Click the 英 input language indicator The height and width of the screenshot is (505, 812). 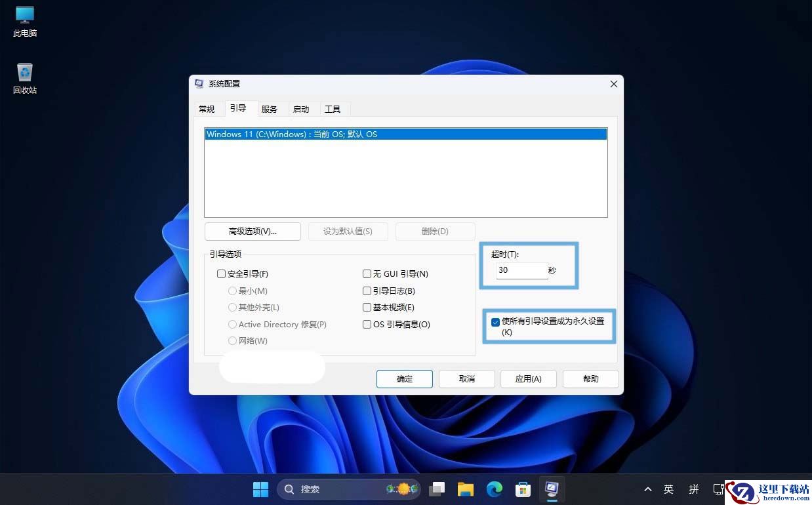pyautogui.click(x=668, y=489)
